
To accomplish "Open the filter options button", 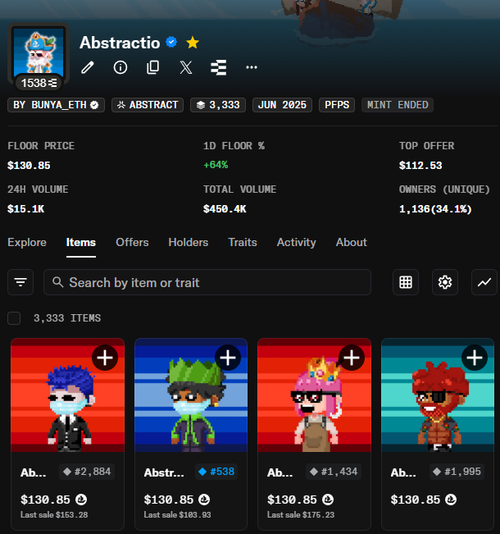I will pos(20,282).
